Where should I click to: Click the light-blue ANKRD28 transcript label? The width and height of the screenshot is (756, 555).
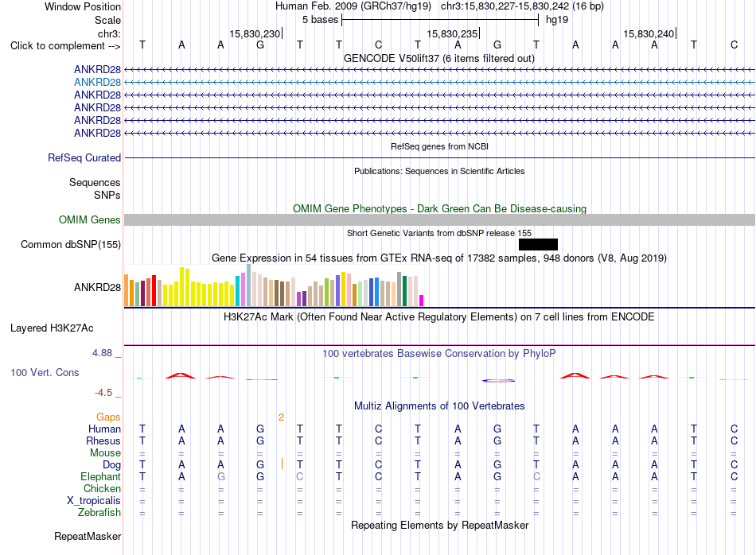click(97, 83)
